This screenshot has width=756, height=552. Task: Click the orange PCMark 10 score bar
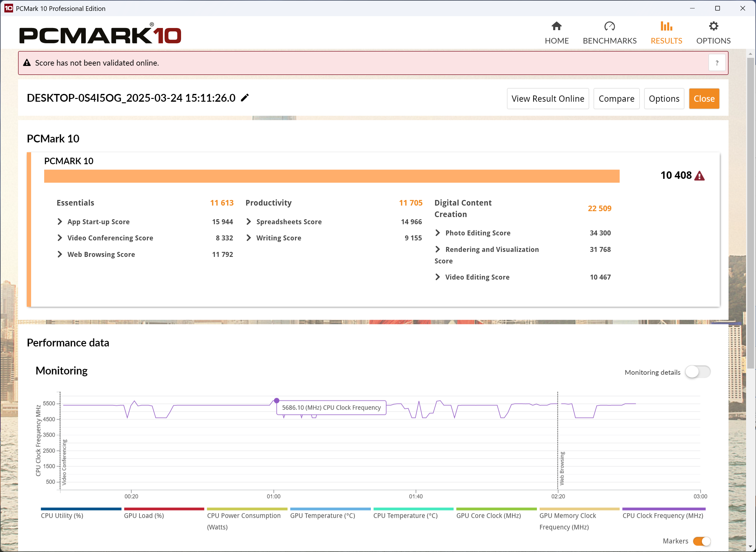(x=332, y=176)
